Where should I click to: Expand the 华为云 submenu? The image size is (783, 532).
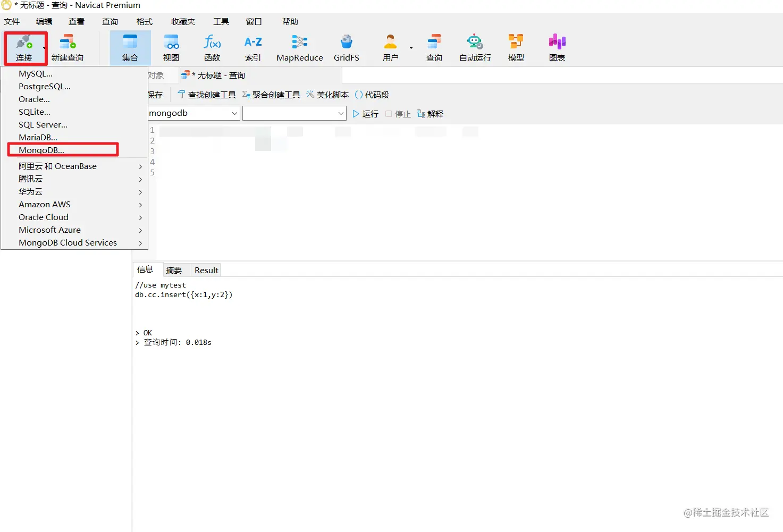(x=74, y=192)
